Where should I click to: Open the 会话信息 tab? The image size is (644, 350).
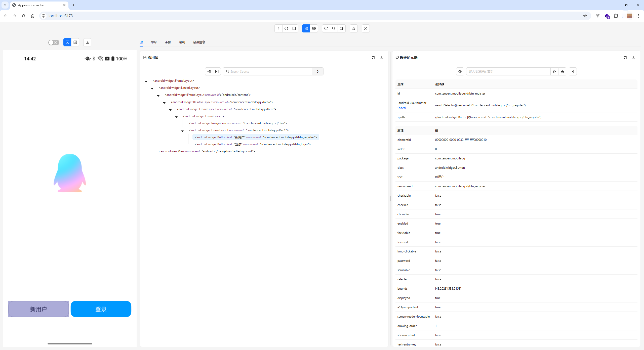point(199,42)
